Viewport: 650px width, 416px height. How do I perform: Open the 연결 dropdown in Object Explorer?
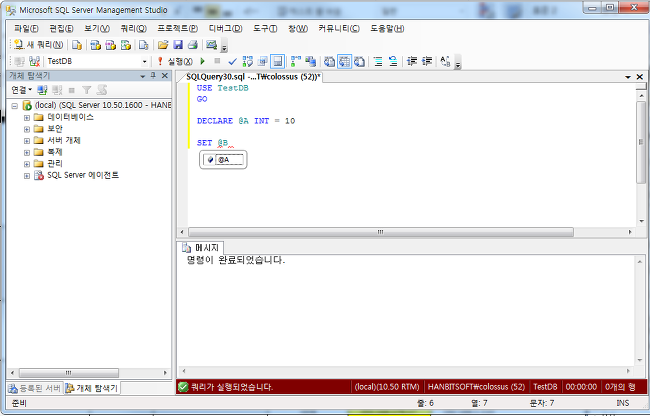click(22, 89)
